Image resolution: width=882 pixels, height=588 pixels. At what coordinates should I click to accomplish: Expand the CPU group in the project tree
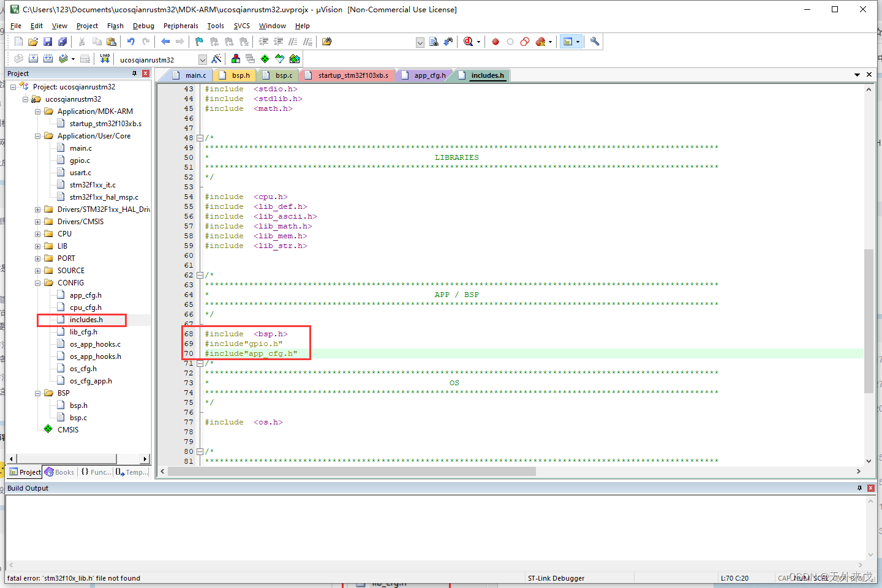[37, 233]
